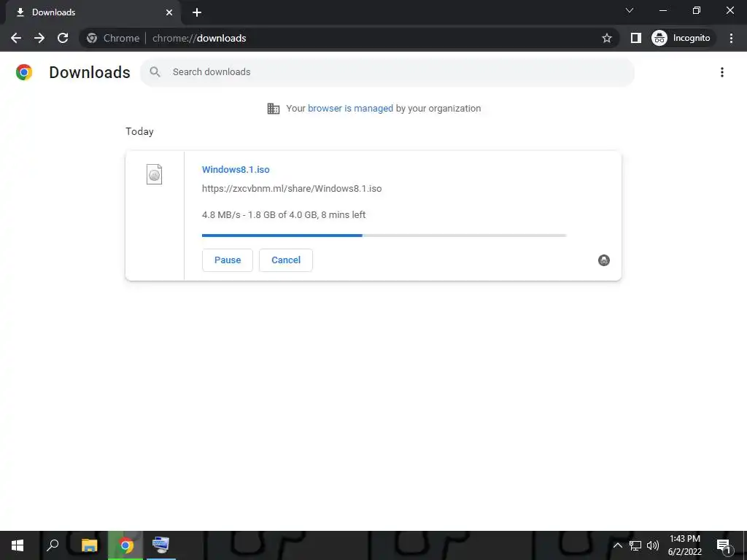Click the ISO file type icon
Image resolution: width=747 pixels, height=560 pixels.
click(154, 174)
